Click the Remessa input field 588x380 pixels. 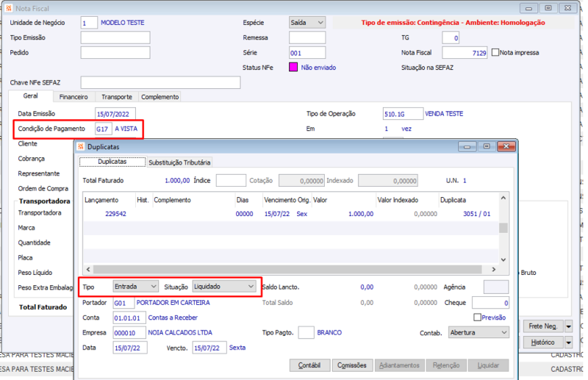[x=307, y=37]
